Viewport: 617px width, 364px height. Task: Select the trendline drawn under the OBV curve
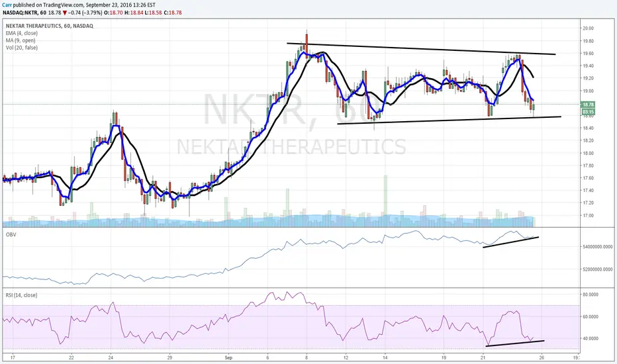tap(511, 242)
